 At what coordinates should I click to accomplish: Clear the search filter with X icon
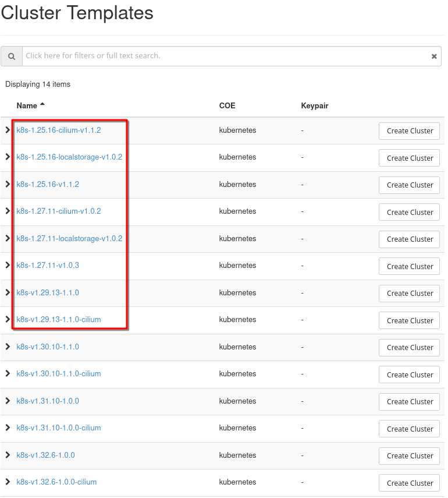[x=433, y=56]
